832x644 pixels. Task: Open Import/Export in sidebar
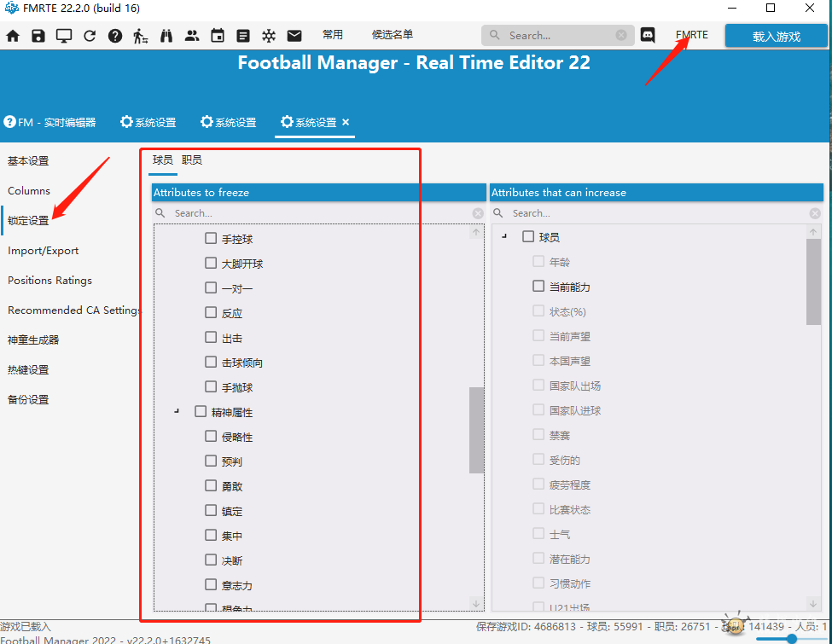click(43, 251)
